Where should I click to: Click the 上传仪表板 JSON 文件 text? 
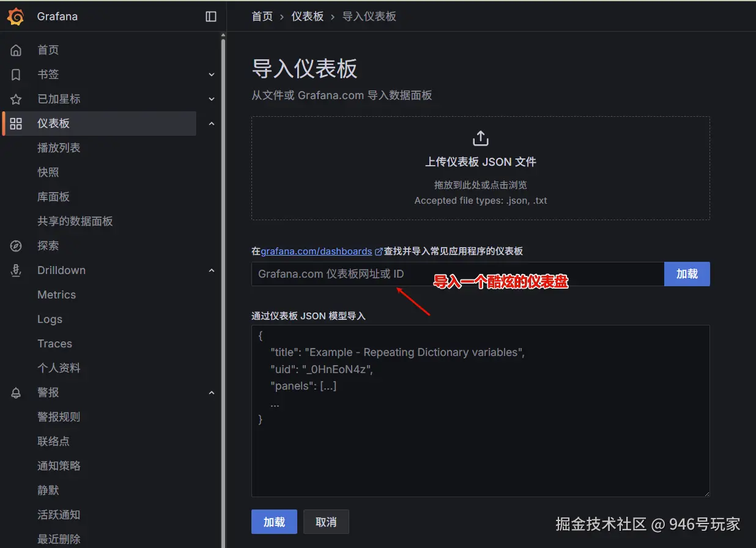pos(481,162)
